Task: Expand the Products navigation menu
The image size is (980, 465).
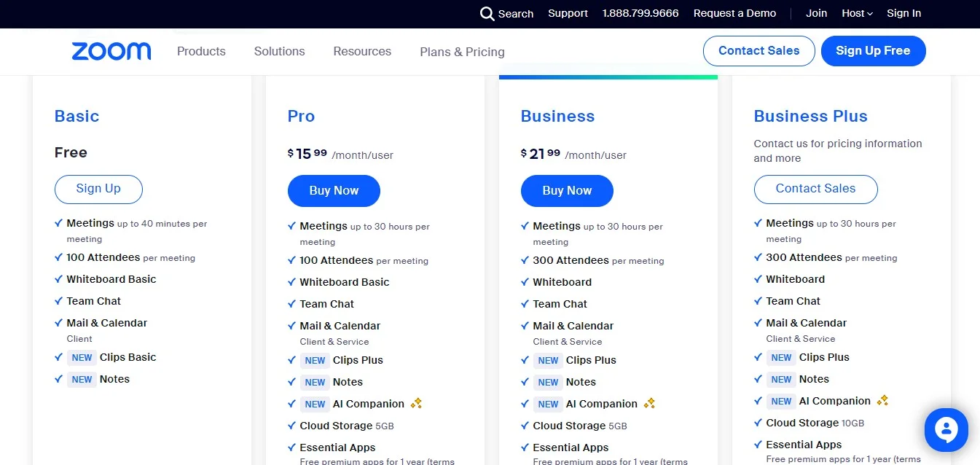Action: pyautogui.click(x=201, y=51)
